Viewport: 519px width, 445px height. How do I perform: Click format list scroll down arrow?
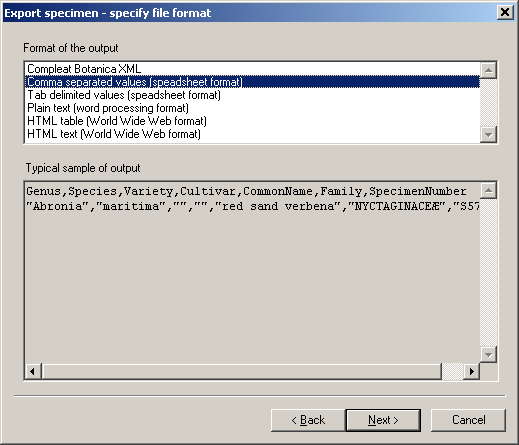tap(488, 135)
